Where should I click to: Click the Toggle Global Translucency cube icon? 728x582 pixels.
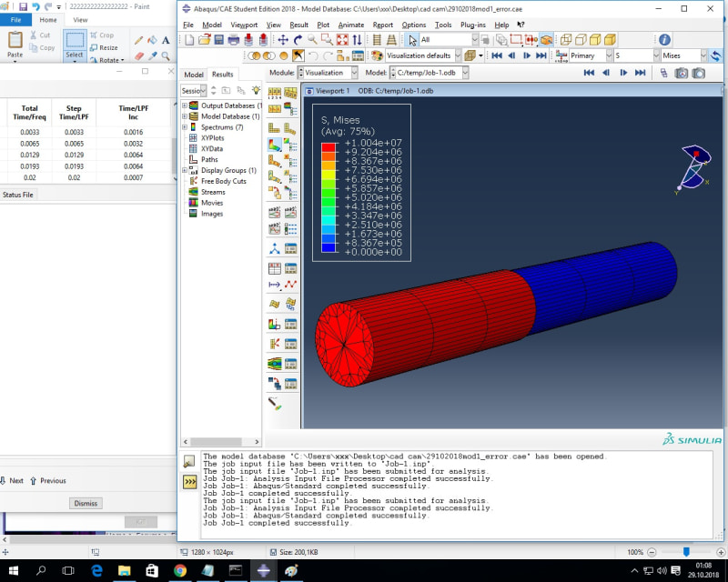coord(470,55)
